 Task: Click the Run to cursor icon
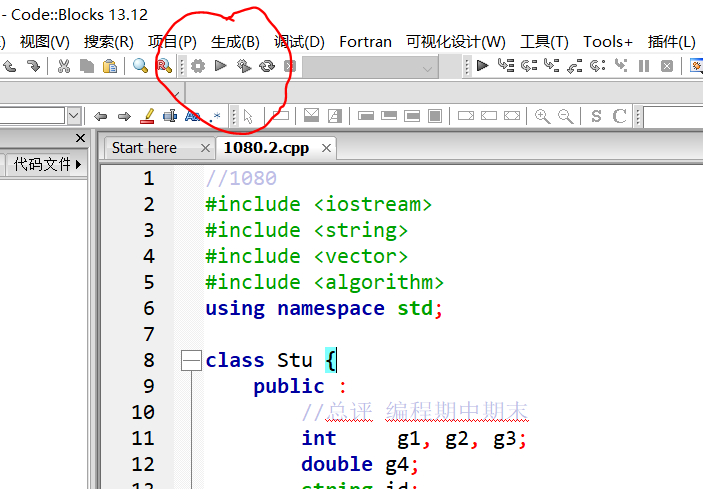pos(506,66)
